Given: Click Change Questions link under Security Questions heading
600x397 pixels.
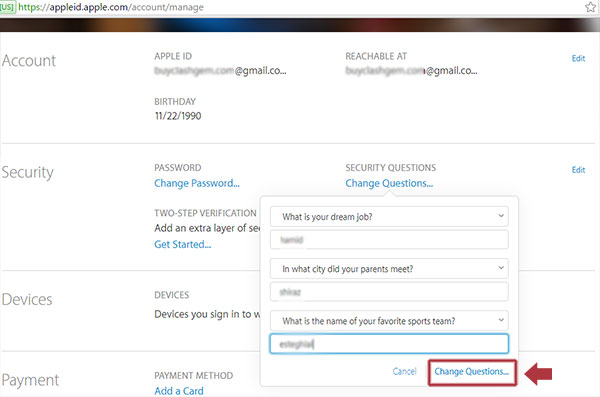Looking at the screenshot, I should coord(389,183).
